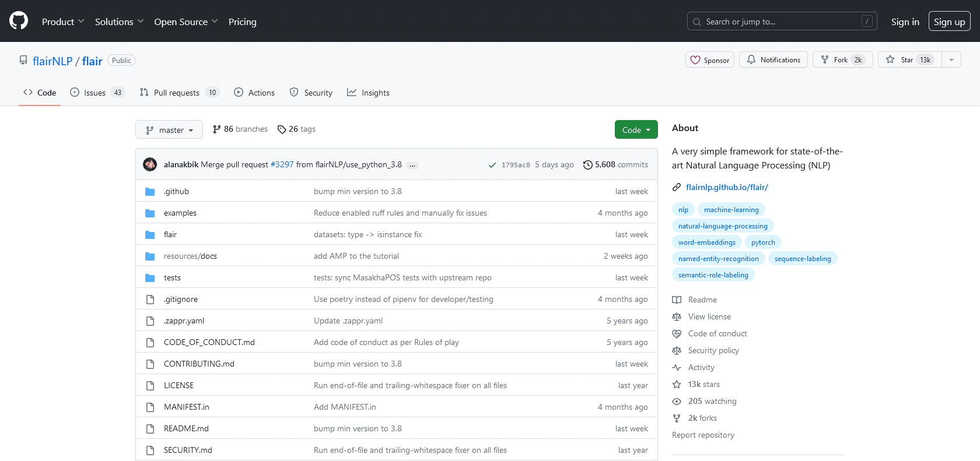980x461 pixels.
Task: Click the .gitignore file icon
Action: (x=150, y=299)
